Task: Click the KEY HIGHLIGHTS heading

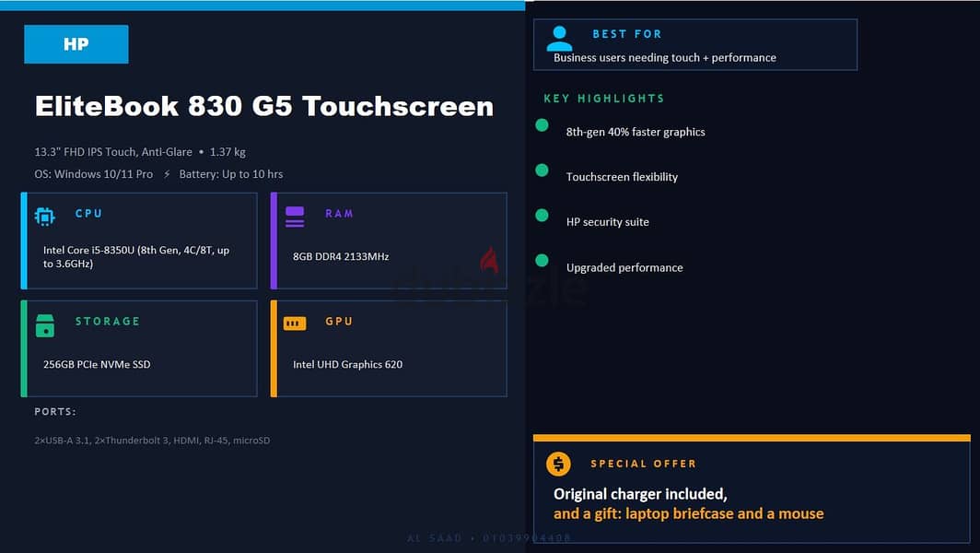Action: pos(604,99)
